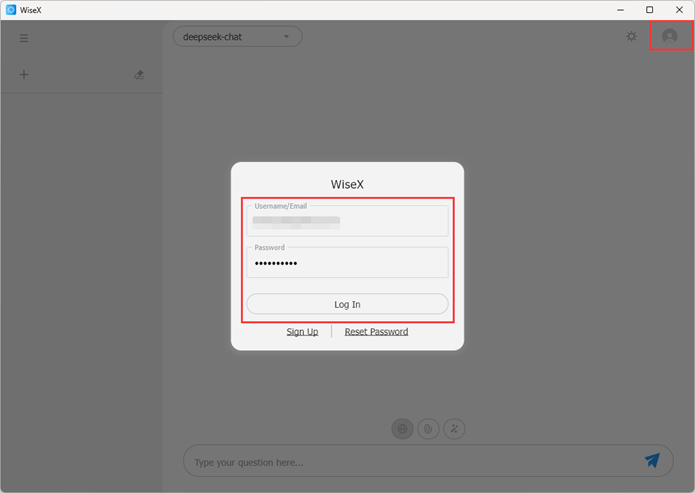
Task: Click the eraser clear-history icon
Action: point(139,74)
